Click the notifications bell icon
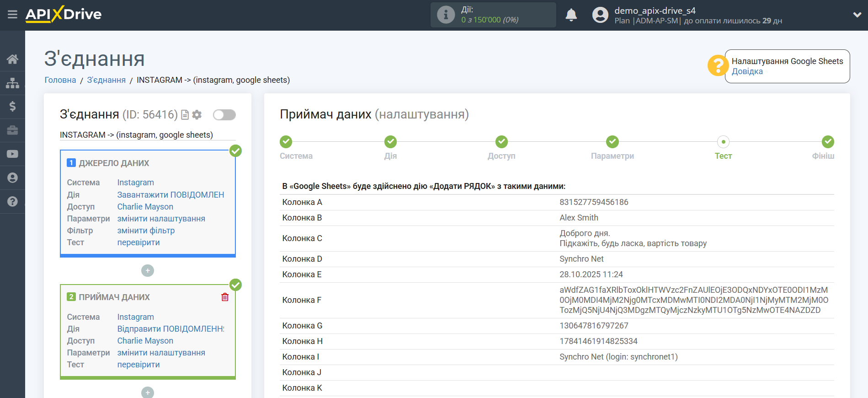Viewport: 868px width, 398px height. pos(571,15)
